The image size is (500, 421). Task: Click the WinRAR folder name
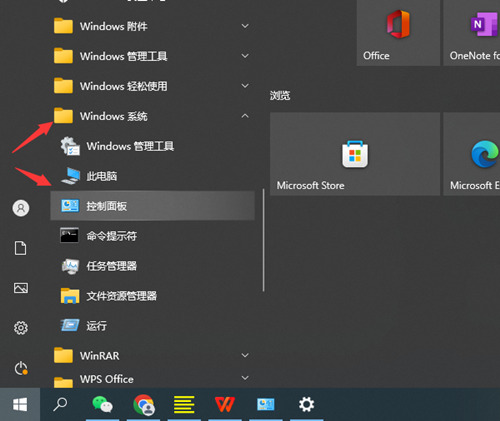99,356
